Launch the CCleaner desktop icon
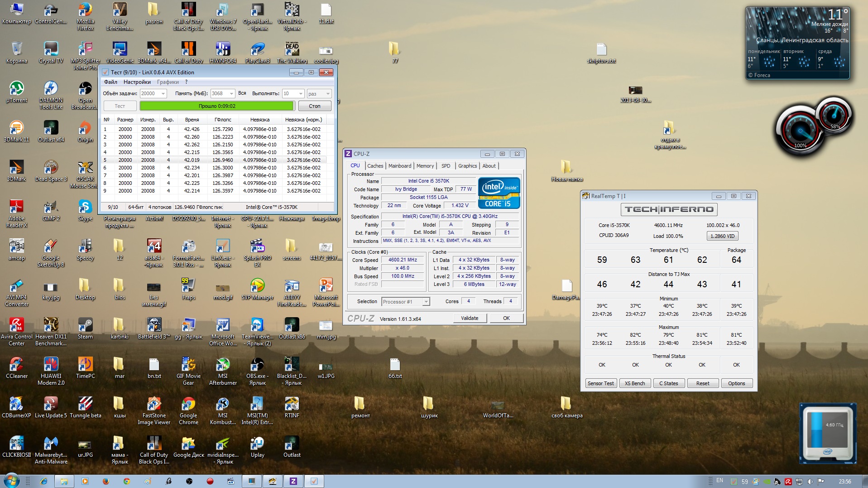 pyautogui.click(x=16, y=365)
